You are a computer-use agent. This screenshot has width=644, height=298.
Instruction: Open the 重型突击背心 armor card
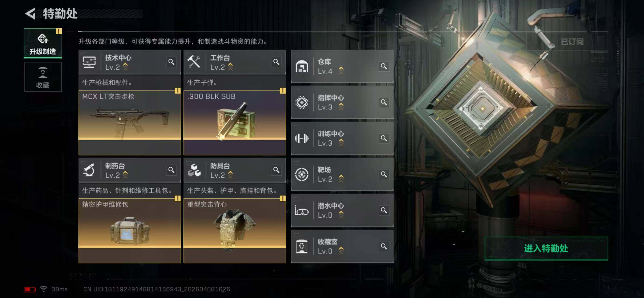point(235,231)
